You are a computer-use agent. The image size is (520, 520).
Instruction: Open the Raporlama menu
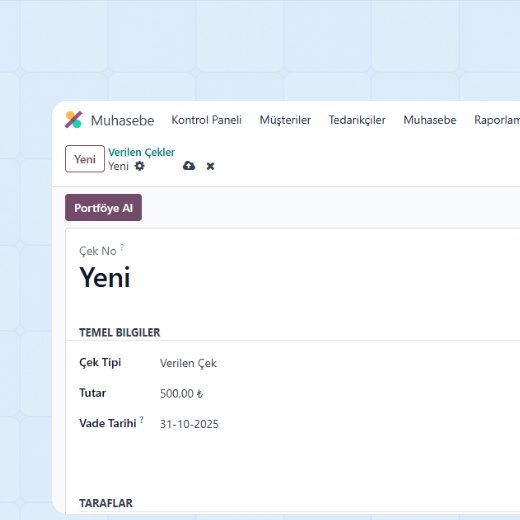497,120
